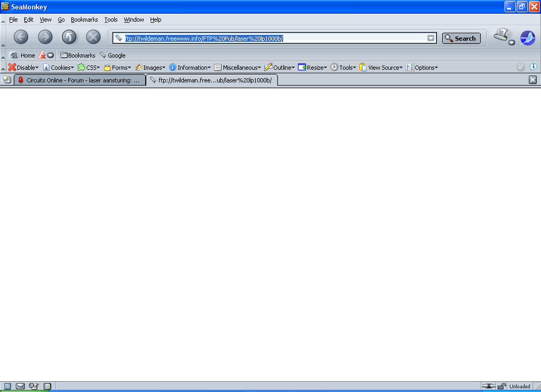This screenshot has height=392, width=541.
Task: Toggle the online/offline connection icon
Action: click(488, 387)
